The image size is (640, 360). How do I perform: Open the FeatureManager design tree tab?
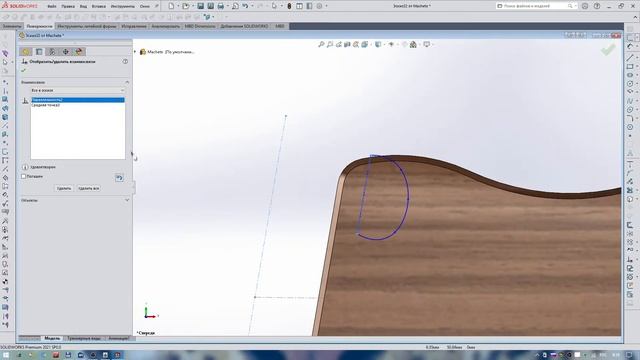pyautogui.click(x=26, y=52)
